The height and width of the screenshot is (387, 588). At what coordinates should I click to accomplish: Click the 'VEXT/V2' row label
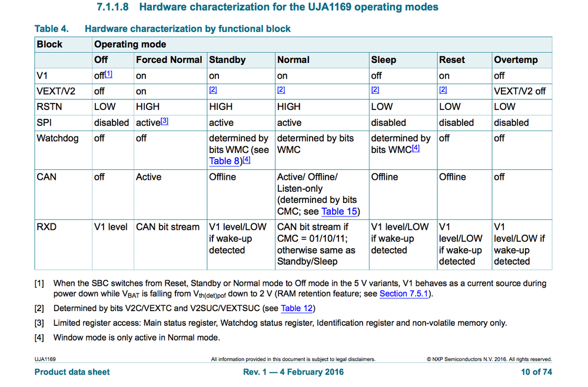56,91
